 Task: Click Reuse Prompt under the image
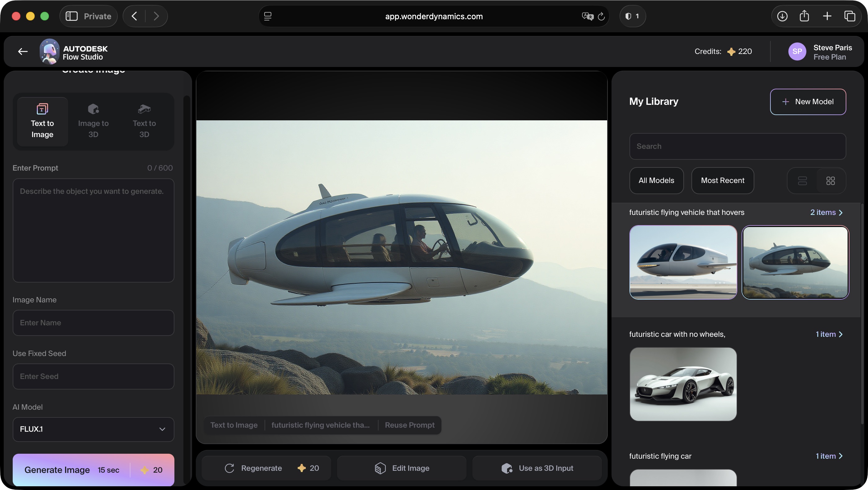(410, 425)
